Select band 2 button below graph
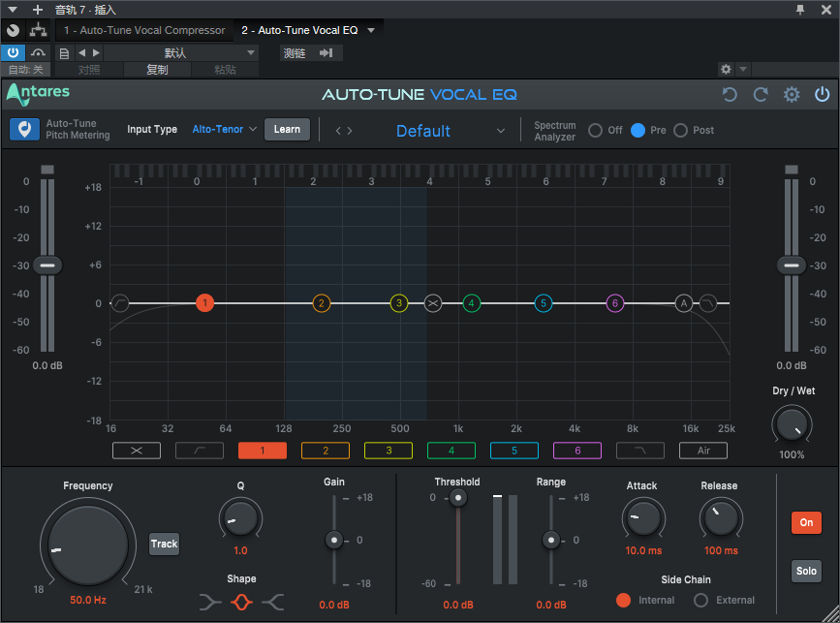This screenshot has width=840, height=623. [326, 451]
